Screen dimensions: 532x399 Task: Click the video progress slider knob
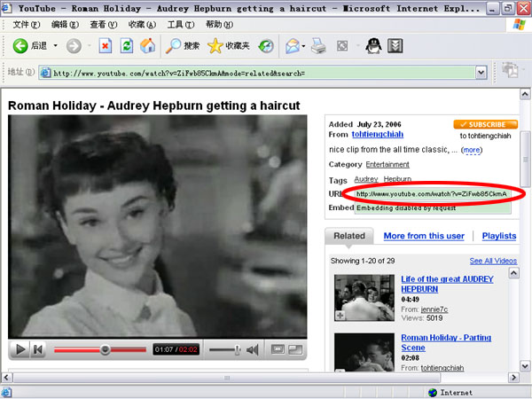106,349
